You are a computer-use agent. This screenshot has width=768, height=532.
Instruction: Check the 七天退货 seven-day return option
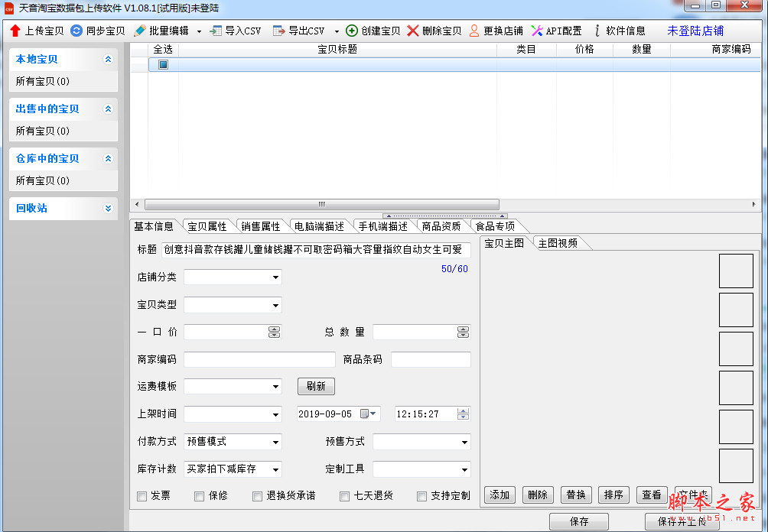tap(344, 496)
